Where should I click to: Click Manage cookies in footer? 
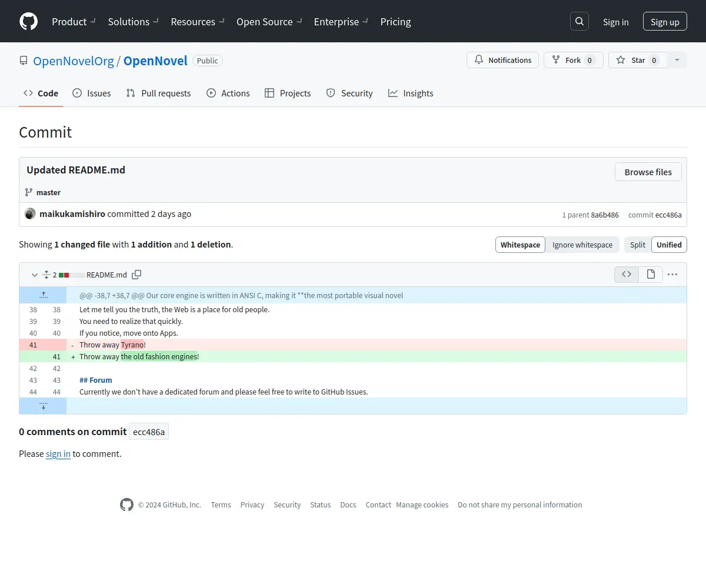(422, 505)
